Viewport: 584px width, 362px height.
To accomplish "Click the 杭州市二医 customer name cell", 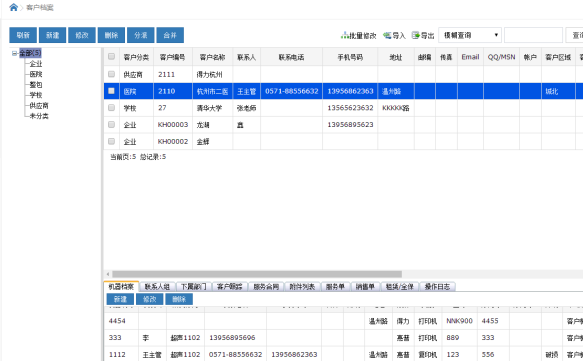I will 212,91.
